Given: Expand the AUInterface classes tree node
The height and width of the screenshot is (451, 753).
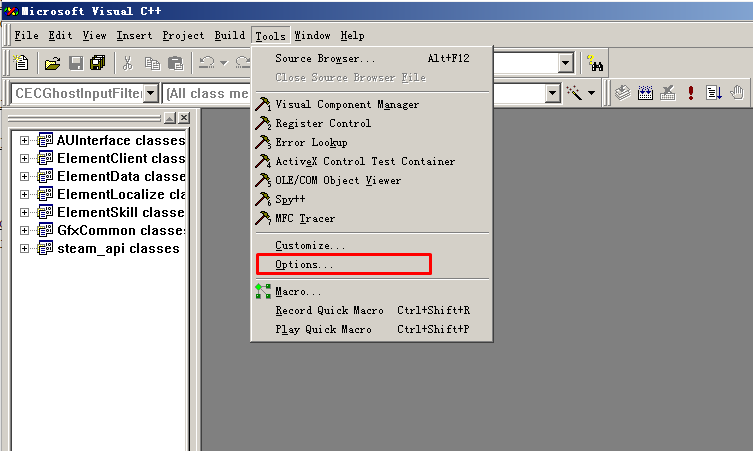Looking at the screenshot, I should tap(24, 140).
